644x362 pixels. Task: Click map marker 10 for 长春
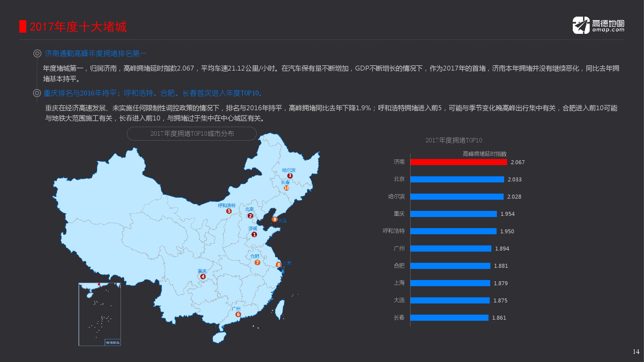click(286, 188)
